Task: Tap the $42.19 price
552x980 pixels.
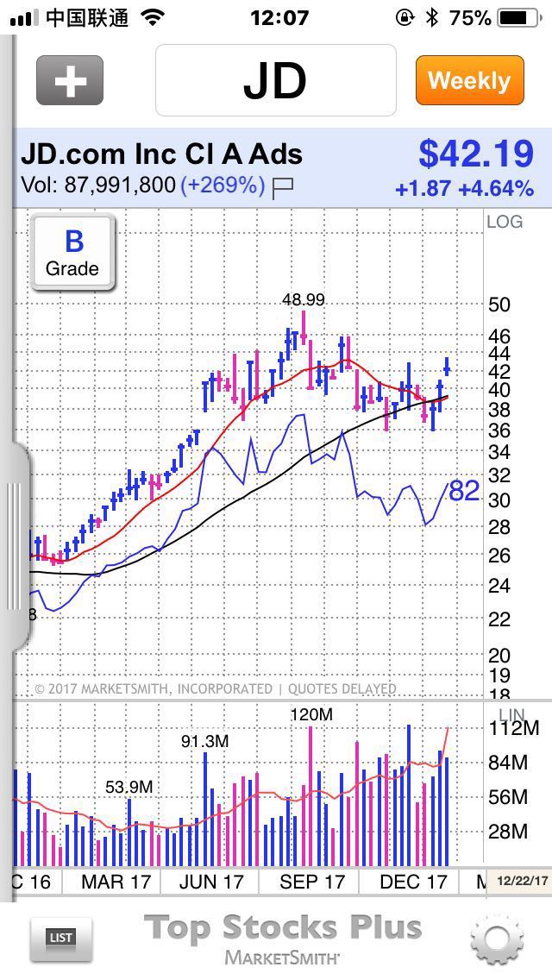Action: (x=476, y=154)
